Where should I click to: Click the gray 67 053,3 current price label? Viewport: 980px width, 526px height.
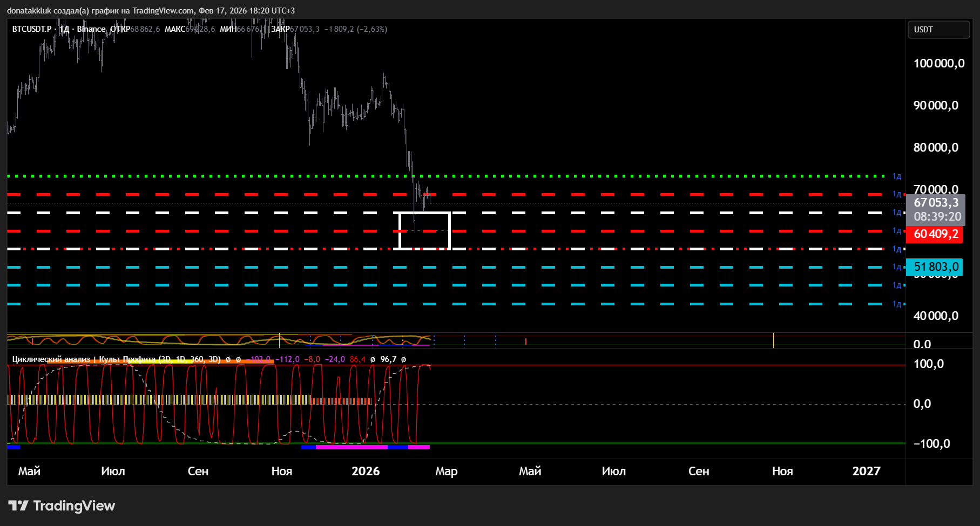pos(936,203)
